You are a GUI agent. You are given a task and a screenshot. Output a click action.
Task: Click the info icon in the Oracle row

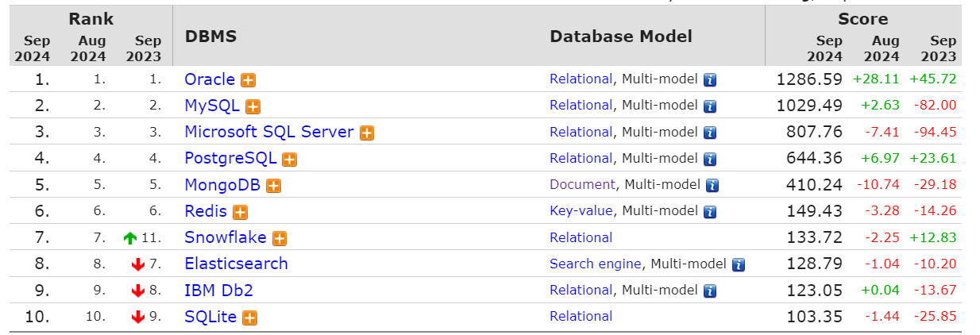tap(710, 80)
